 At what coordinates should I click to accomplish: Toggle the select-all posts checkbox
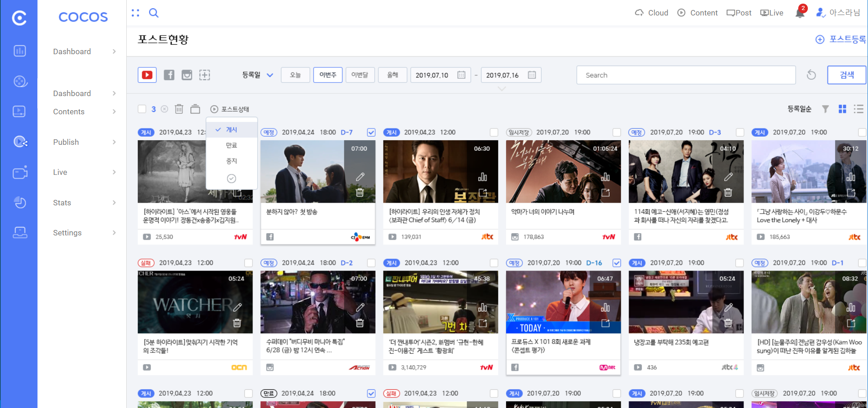pos(142,109)
